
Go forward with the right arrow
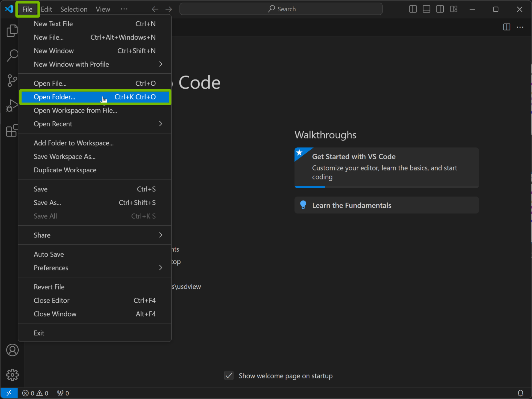[169, 9]
